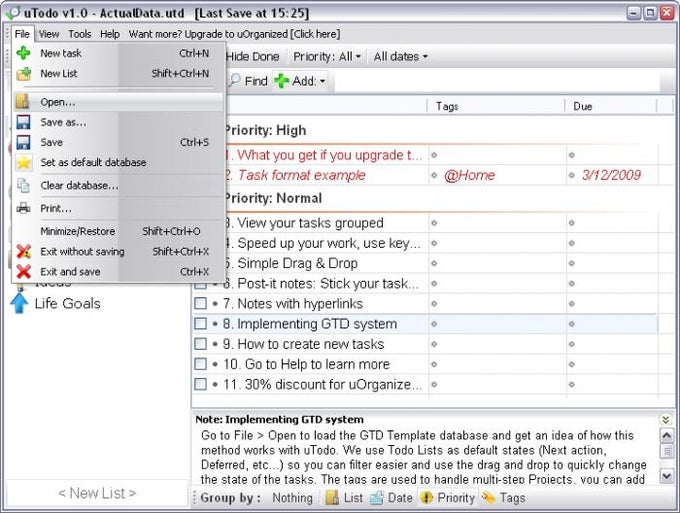Image resolution: width=680 pixels, height=513 pixels.
Task: Open the File menu
Action: coord(22,34)
